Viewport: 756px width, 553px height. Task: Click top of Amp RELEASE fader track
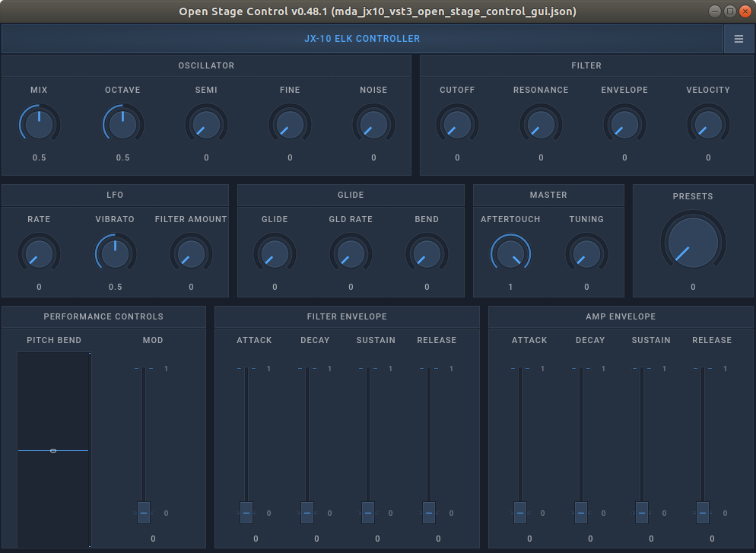coord(703,369)
